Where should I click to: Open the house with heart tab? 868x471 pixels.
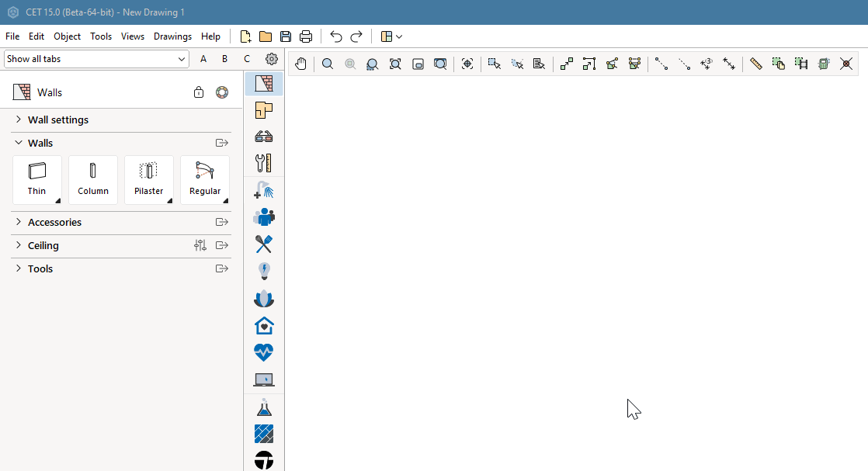click(x=264, y=325)
